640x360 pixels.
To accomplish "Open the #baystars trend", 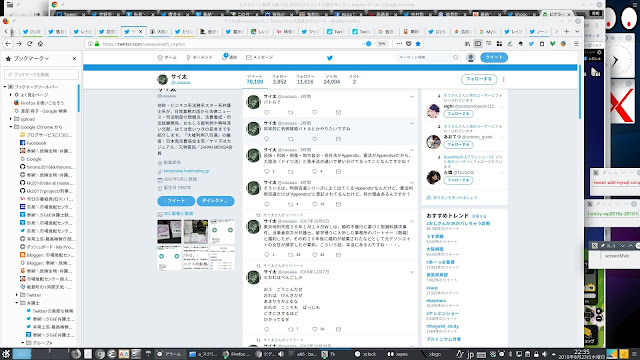I will 436,301.
